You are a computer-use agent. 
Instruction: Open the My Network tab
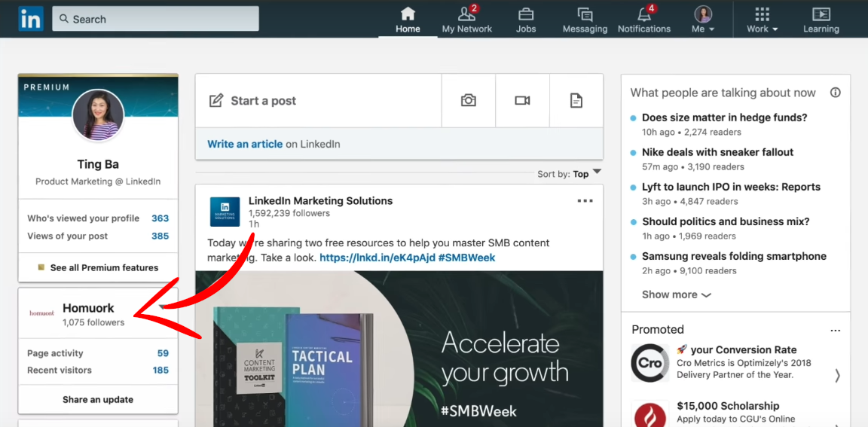(466, 20)
